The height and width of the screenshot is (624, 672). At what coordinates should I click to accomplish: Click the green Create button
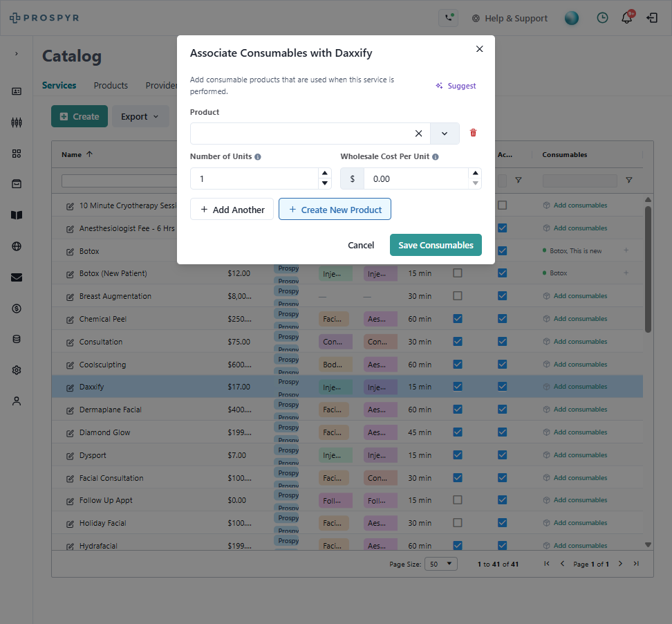[x=80, y=116]
